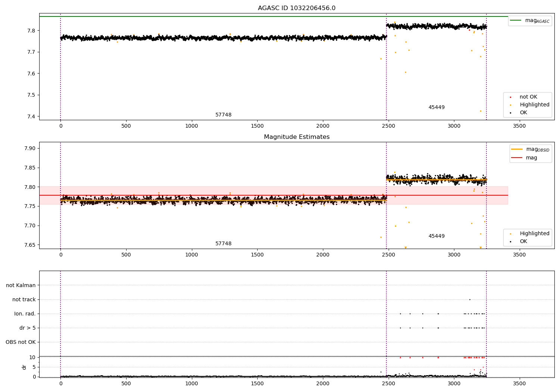Click the "7.80" y-tick label
560x392 pixels.
pyautogui.click(x=31, y=187)
